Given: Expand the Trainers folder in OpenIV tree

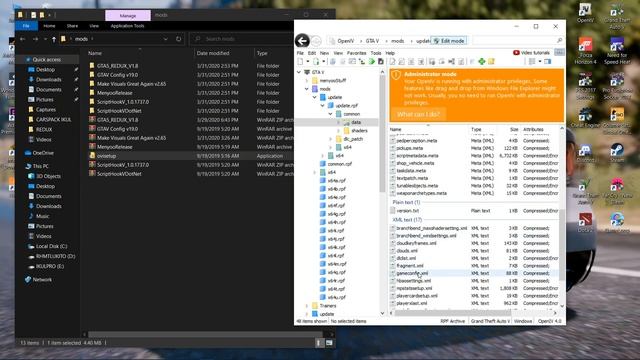Looking at the screenshot, I should pyautogui.click(x=307, y=305).
